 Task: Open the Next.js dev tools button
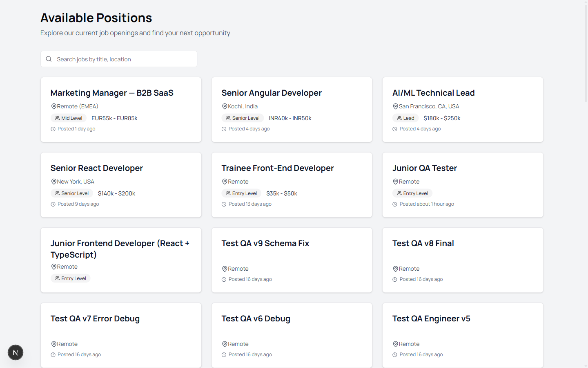[x=16, y=352]
